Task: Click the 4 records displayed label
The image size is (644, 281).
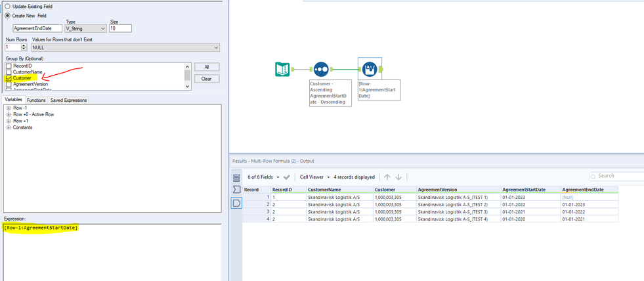Action: [354, 177]
